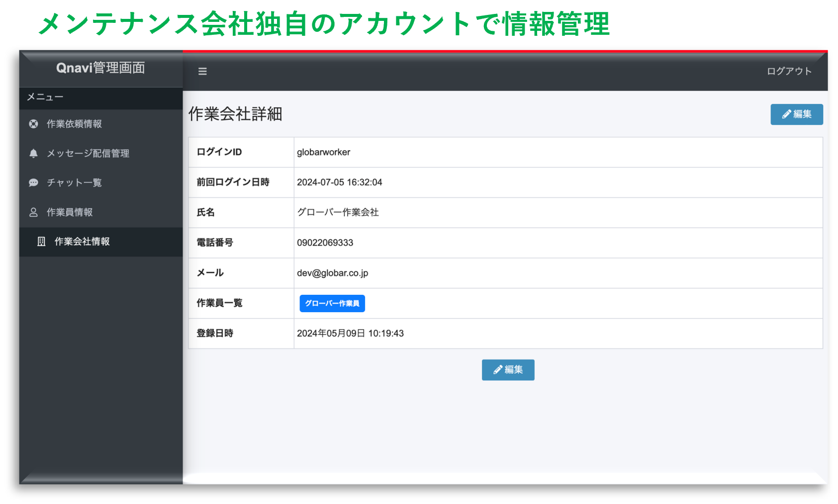The image size is (838, 504).
Task: Click the top-right 編集 button
Action: (796, 114)
